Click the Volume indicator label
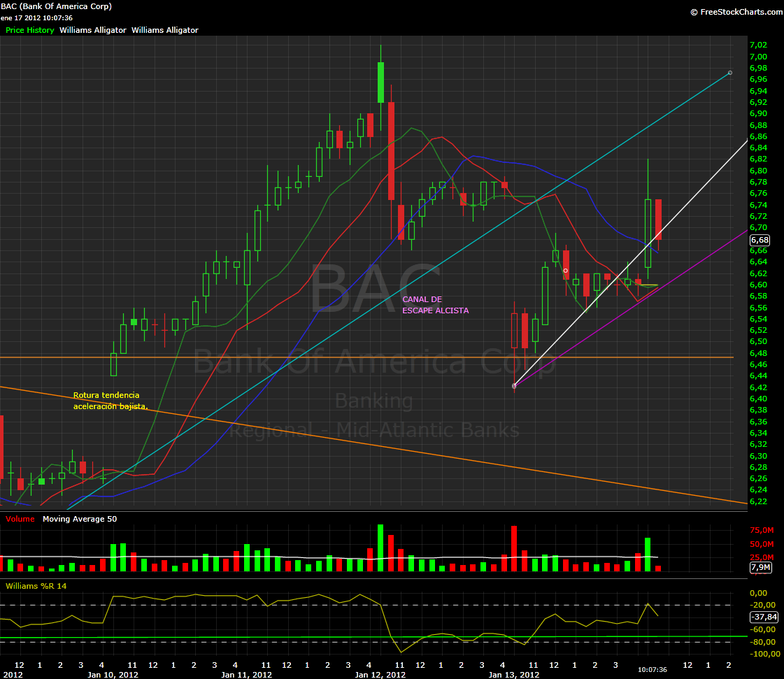Screen dimensions: 784x679 [x=20, y=519]
